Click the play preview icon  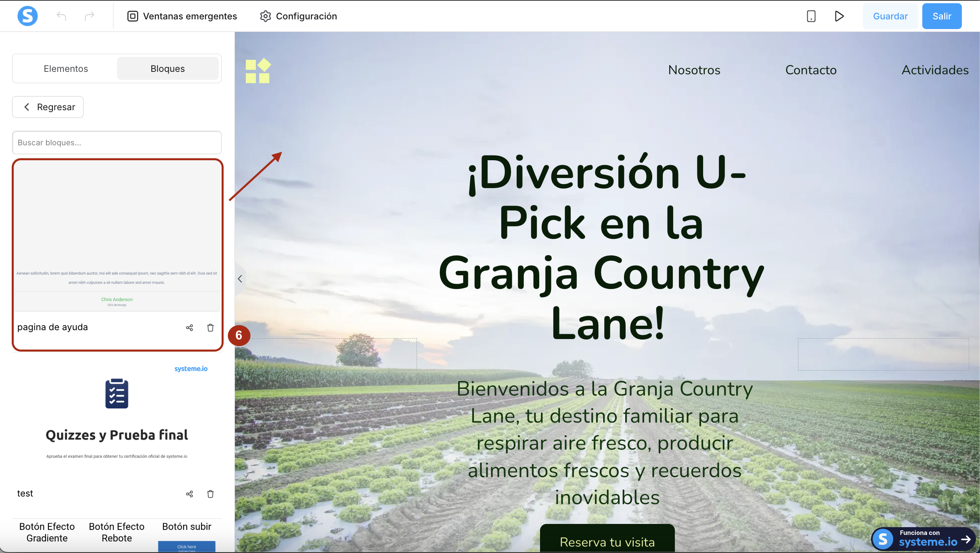pyautogui.click(x=839, y=16)
